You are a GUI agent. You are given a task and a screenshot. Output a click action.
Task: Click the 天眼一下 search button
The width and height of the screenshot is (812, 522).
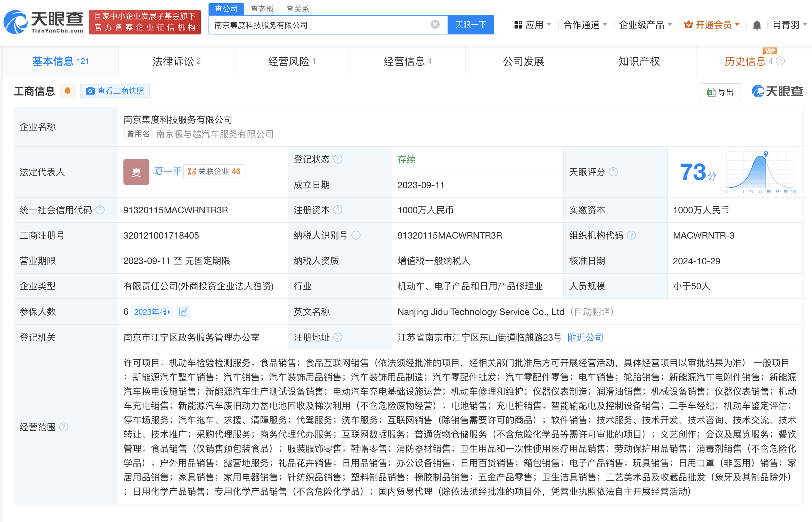pos(471,24)
